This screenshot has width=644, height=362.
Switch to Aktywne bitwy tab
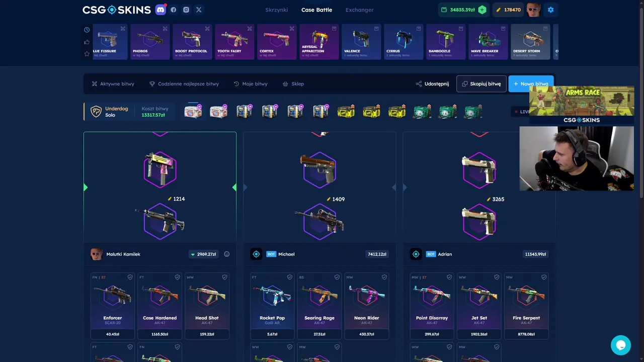tap(113, 84)
